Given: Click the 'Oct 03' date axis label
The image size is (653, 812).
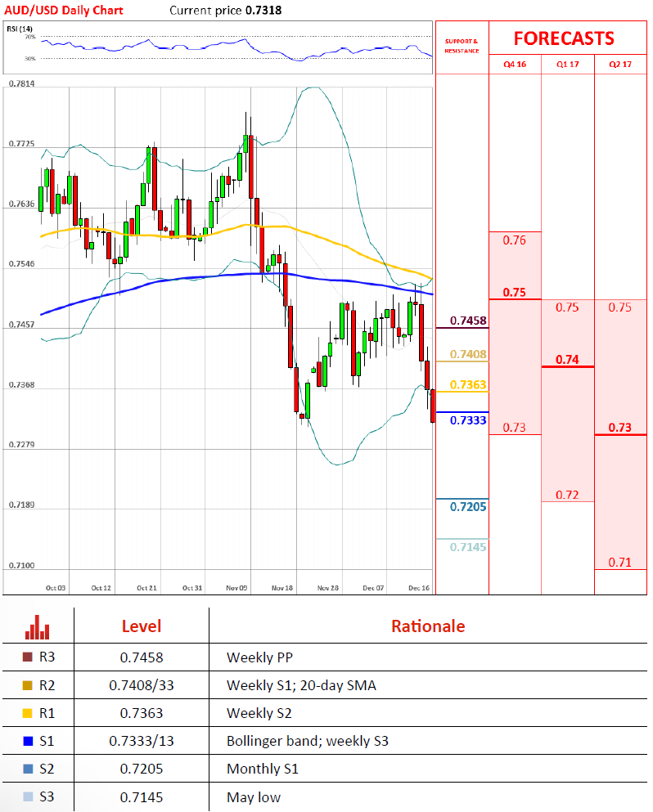Looking at the screenshot, I should tap(56, 588).
